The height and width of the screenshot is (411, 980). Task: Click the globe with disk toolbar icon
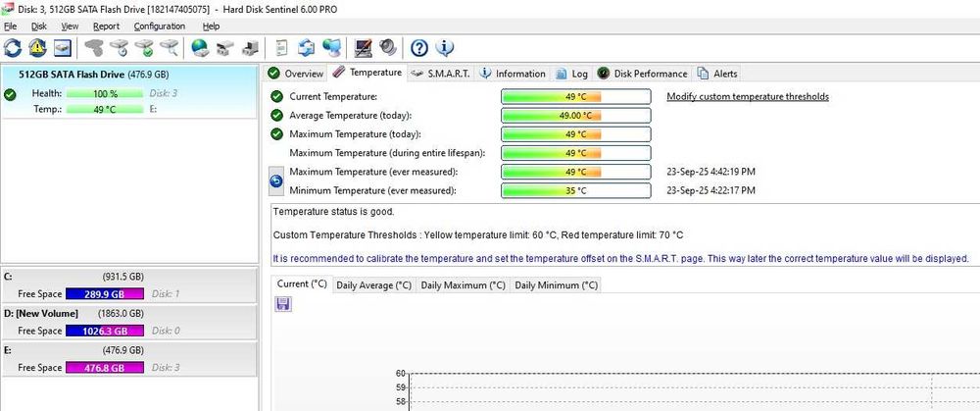point(200,47)
